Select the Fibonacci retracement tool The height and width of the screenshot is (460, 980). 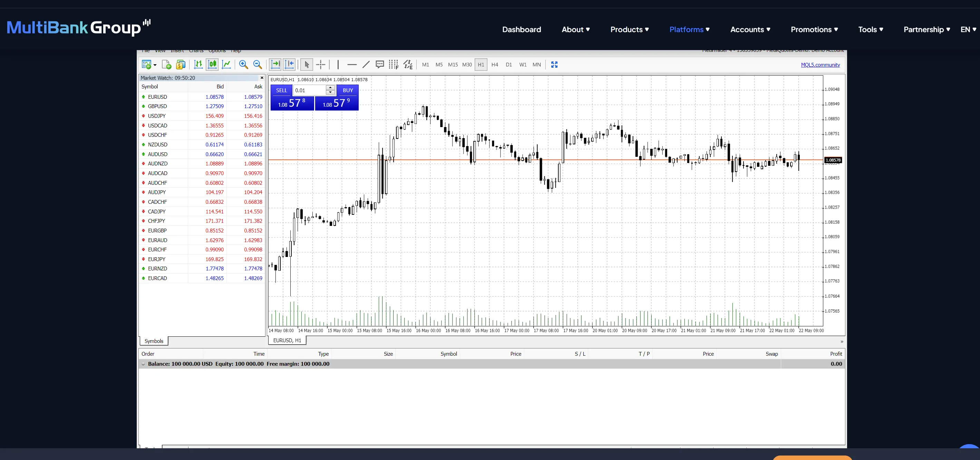coord(394,65)
